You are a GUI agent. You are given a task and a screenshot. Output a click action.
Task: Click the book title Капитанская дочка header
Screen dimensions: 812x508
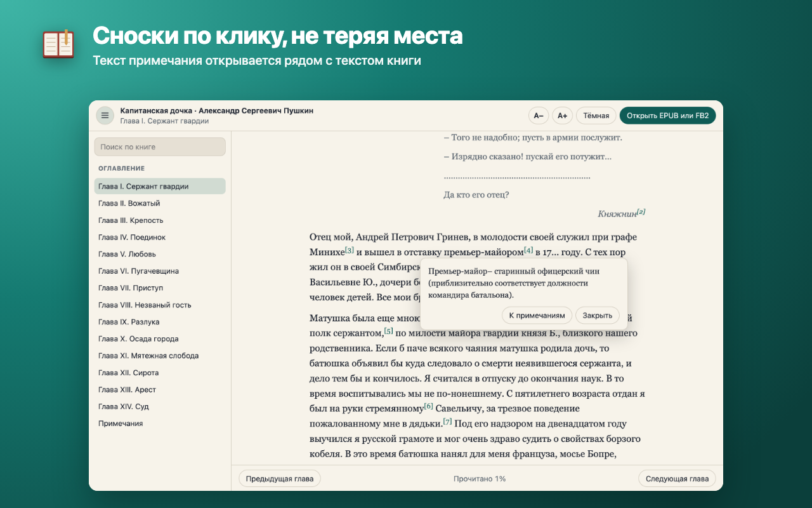217,110
